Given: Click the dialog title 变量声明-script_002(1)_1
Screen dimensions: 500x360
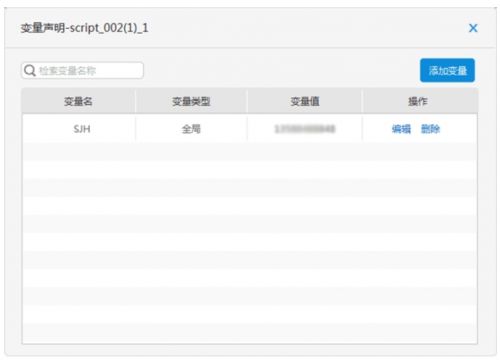Looking at the screenshot, I should click(x=84, y=28).
